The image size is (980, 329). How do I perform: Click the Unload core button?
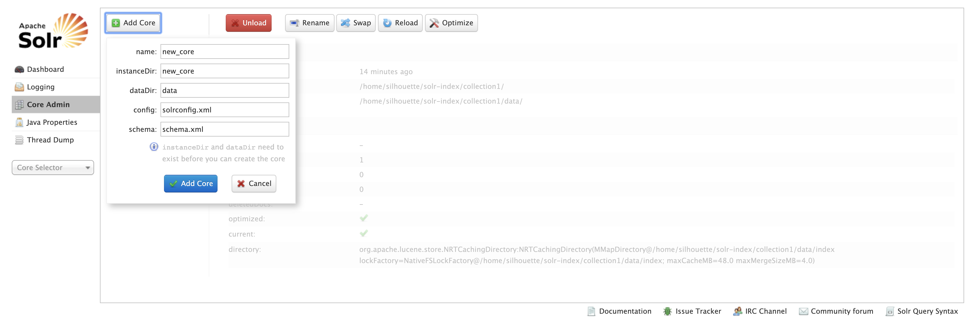248,23
